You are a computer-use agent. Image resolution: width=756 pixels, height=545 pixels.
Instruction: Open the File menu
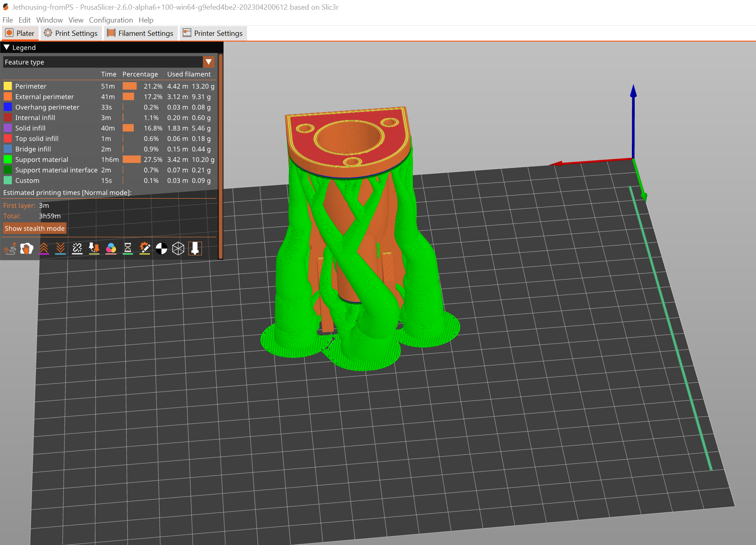click(x=7, y=20)
